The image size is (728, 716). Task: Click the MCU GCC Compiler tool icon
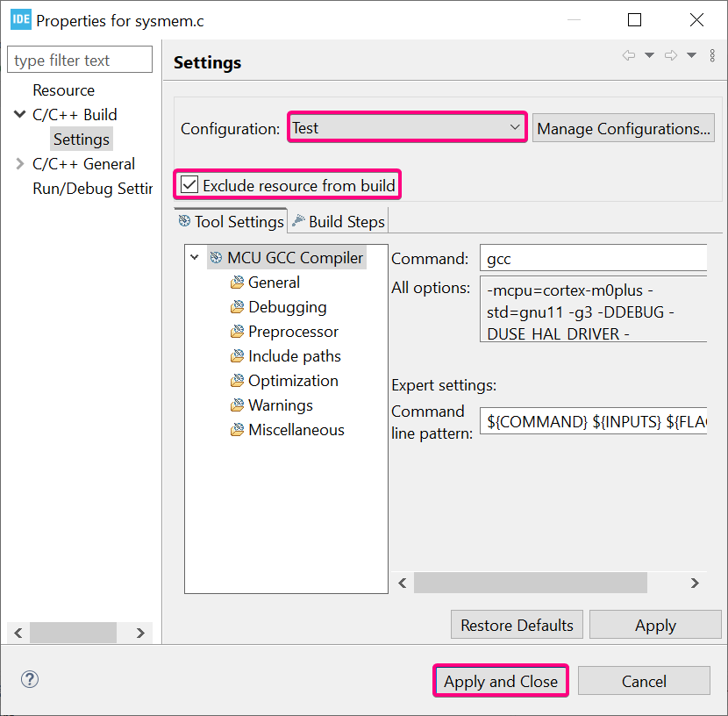tap(216, 258)
